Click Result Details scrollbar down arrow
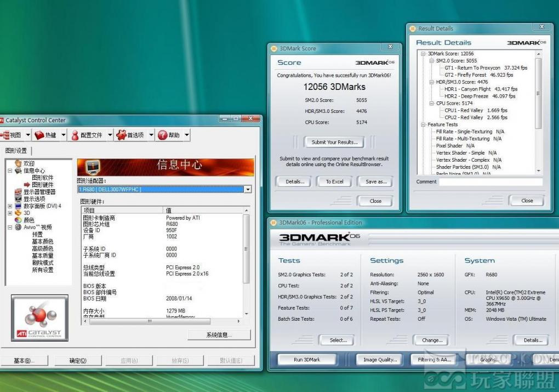Image resolution: width=559 pixels, height=392 pixels. click(x=538, y=171)
